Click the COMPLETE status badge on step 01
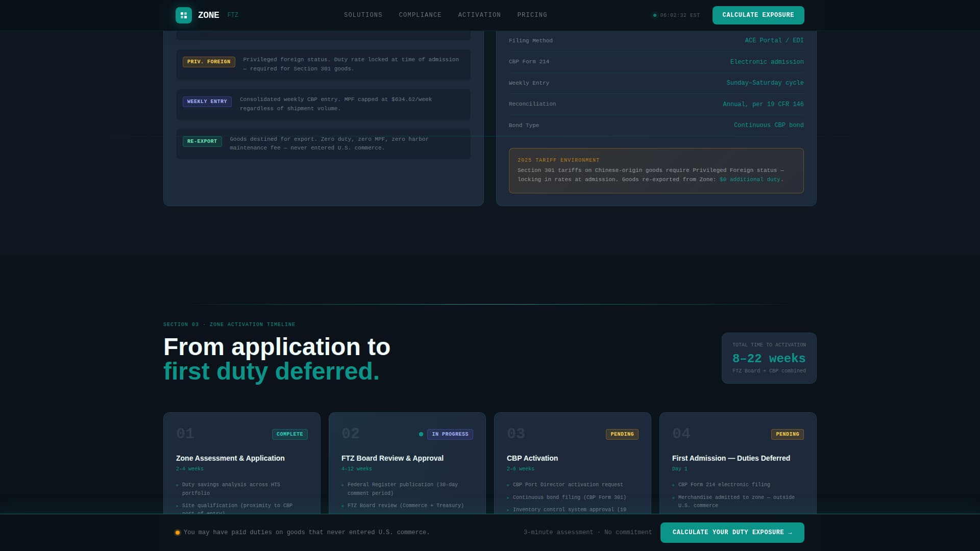Screen dimensions: 980x551 [289, 434]
